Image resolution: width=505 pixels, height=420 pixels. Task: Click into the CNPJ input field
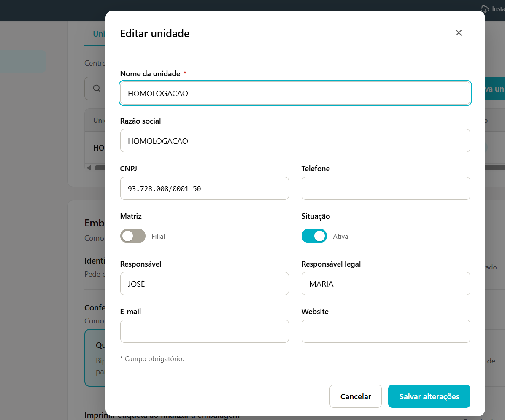click(x=205, y=188)
